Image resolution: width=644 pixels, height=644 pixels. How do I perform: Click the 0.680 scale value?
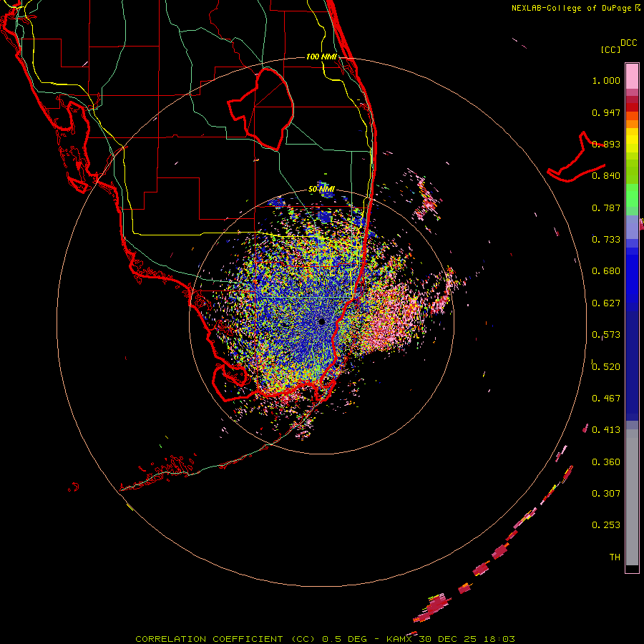point(606,271)
